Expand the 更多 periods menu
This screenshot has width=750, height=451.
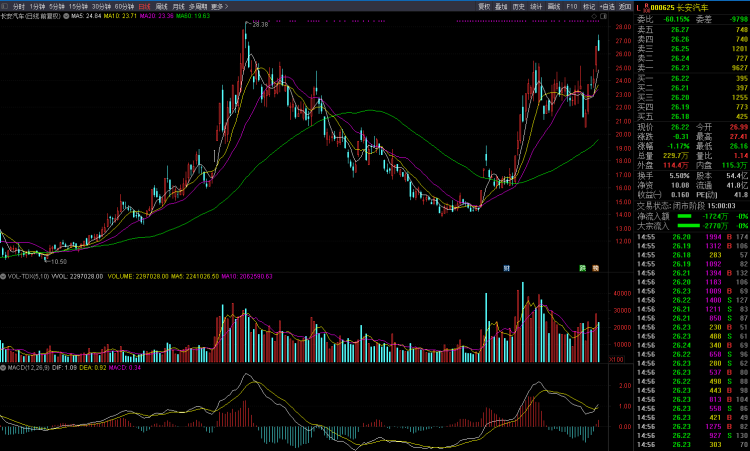point(219,6)
